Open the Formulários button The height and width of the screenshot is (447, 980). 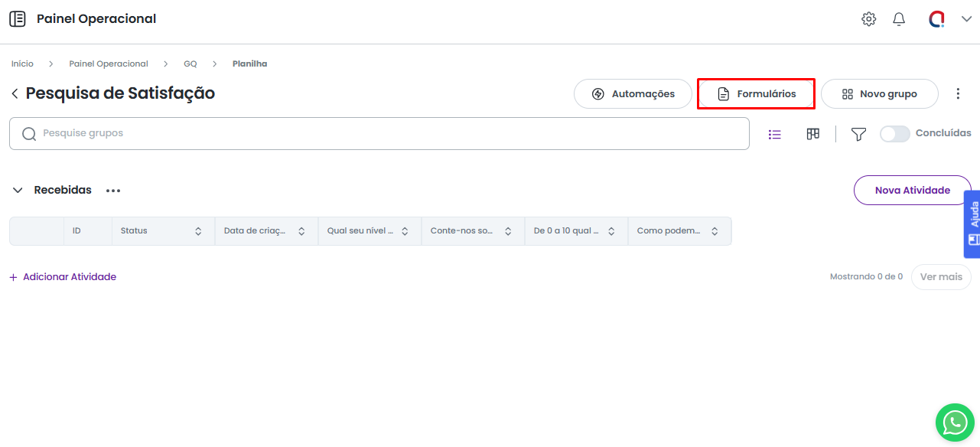[x=756, y=93]
